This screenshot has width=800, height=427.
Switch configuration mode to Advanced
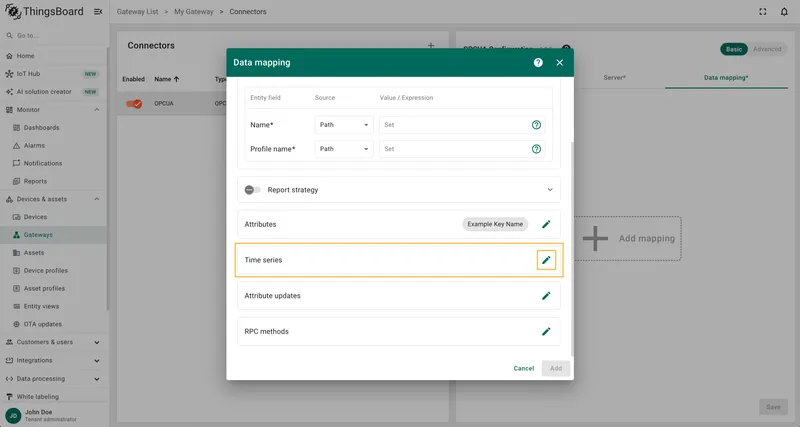767,49
